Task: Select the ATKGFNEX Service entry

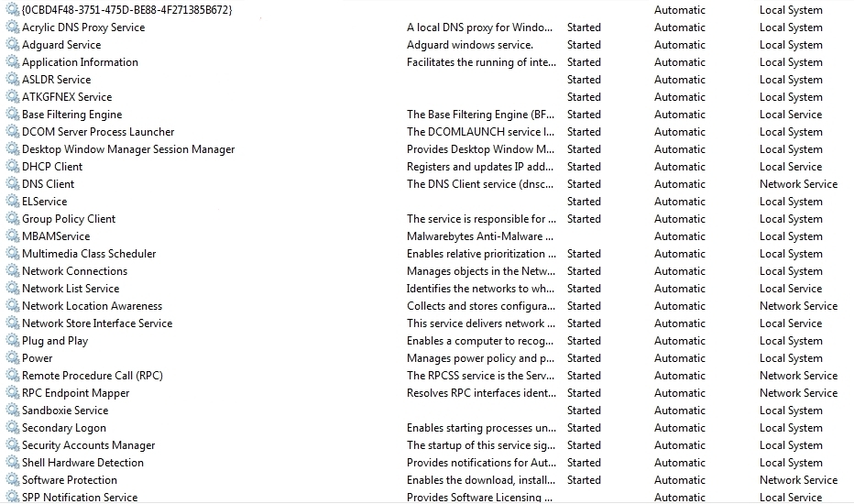Action: click(66, 97)
